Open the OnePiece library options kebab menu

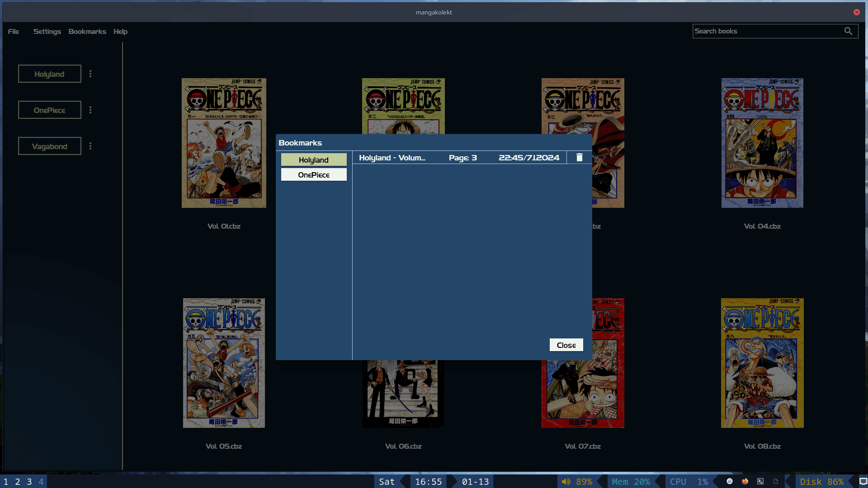coord(90,110)
